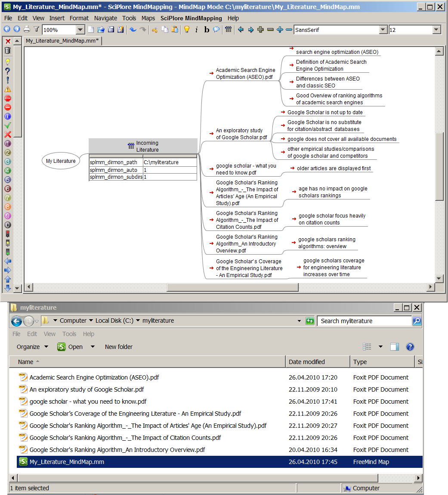The height and width of the screenshot is (495, 448).
Task: Open the zoom 100% dropdown
Action: tap(80, 30)
